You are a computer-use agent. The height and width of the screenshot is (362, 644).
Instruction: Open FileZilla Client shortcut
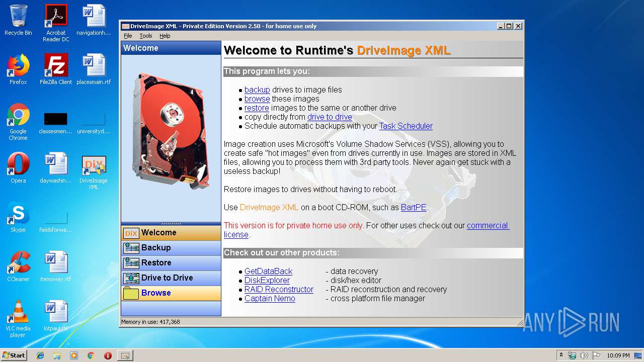(56, 69)
